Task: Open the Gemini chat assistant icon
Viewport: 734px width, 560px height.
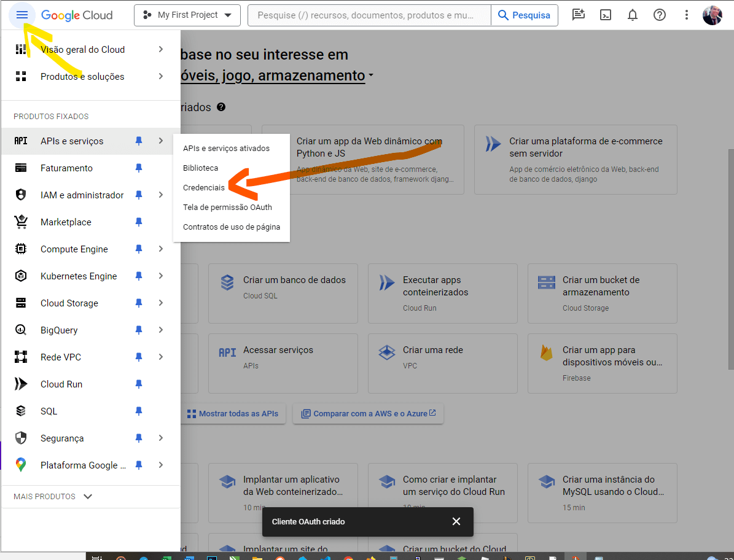Action: (x=578, y=15)
